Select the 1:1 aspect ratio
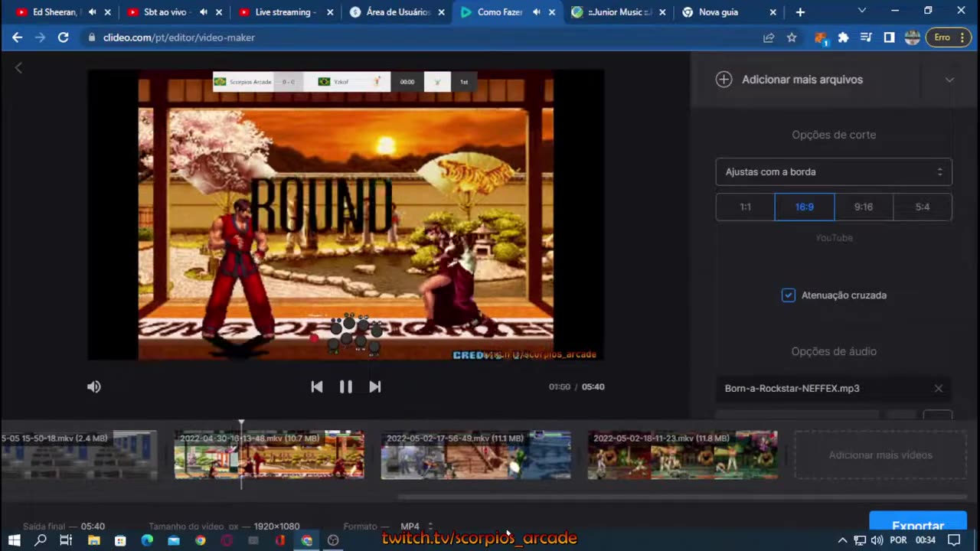 (x=745, y=207)
